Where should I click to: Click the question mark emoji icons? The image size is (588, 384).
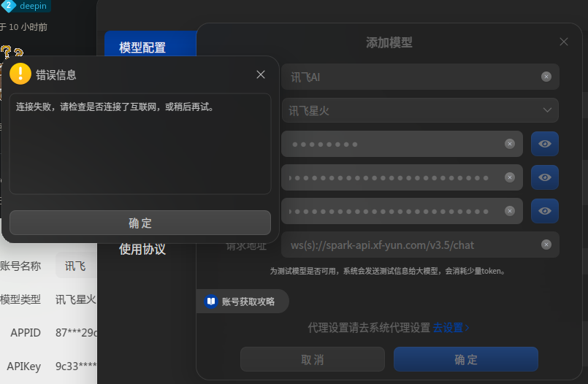click(12, 52)
